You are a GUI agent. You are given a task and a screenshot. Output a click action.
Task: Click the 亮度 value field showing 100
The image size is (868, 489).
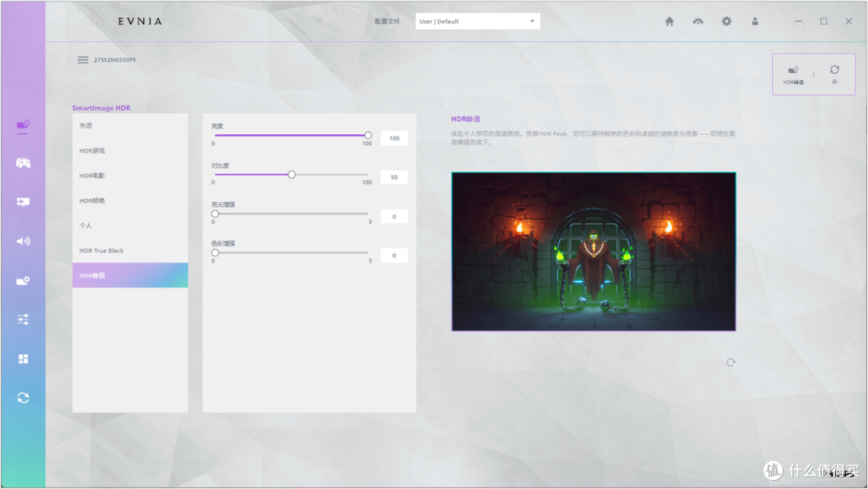[x=394, y=138]
